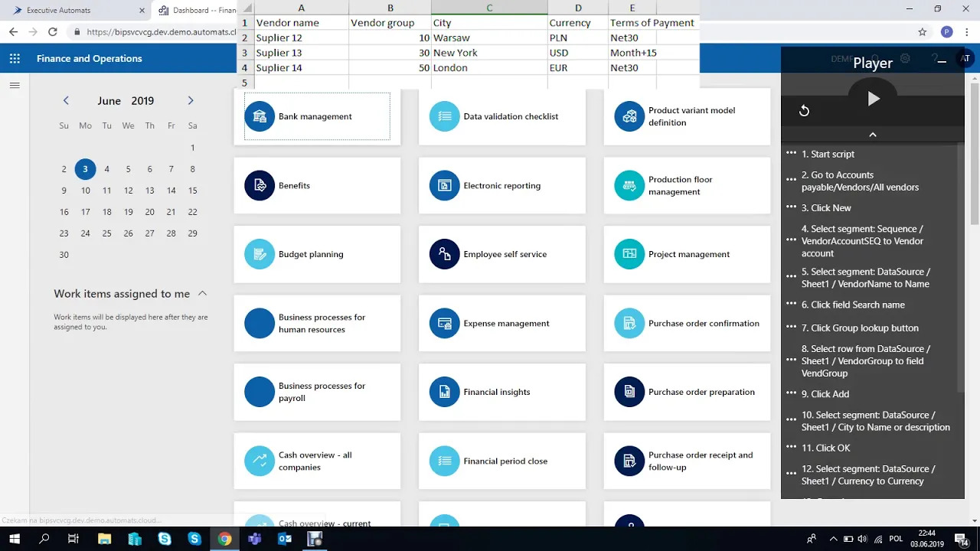The height and width of the screenshot is (551, 980).
Task: Open Production floor management tile icon
Action: click(629, 185)
